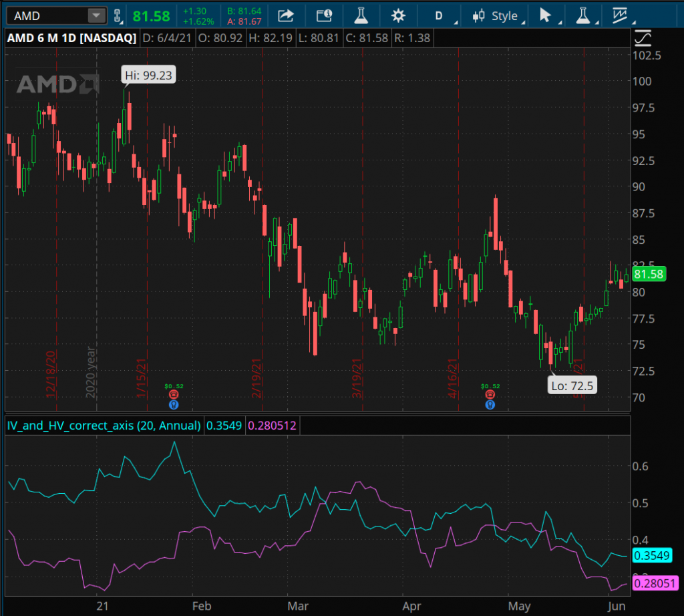Click the Feb label on time axis
Screen dimensions: 684x616
[202, 606]
